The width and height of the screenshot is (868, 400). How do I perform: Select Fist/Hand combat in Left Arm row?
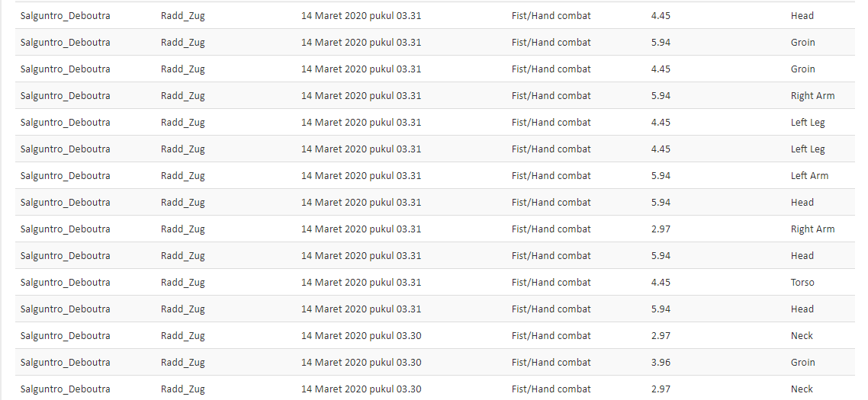pyautogui.click(x=551, y=175)
